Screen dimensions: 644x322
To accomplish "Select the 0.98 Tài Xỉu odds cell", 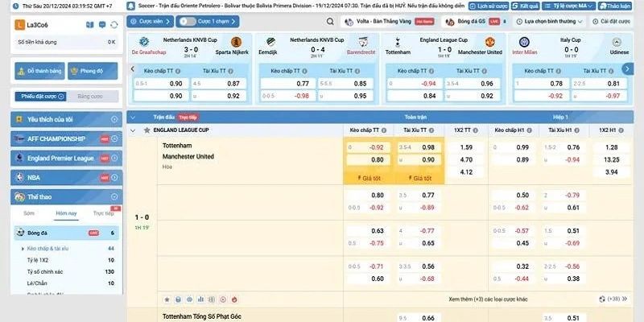I will click(x=427, y=147).
